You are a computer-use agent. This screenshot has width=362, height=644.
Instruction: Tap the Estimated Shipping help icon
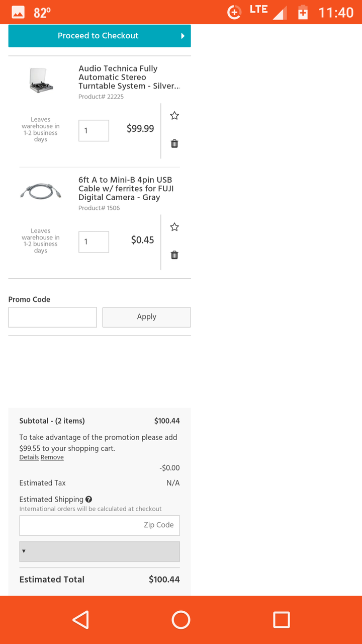coord(89,499)
